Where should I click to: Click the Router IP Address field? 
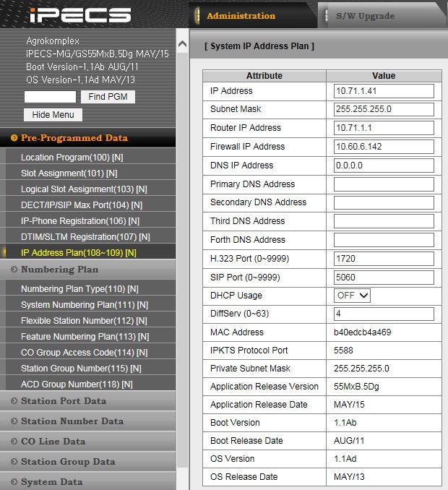tap(384, 128)
